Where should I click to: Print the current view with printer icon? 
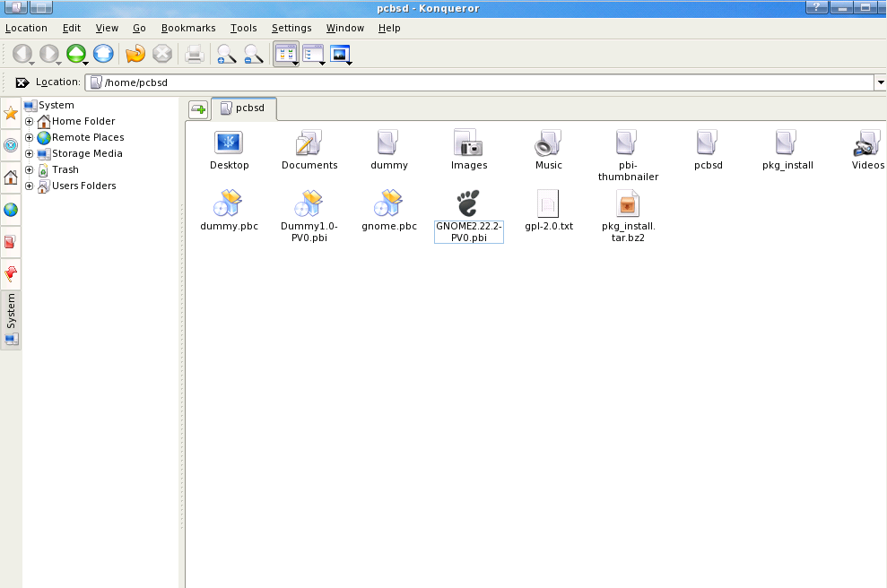click(x=194, y=55)
